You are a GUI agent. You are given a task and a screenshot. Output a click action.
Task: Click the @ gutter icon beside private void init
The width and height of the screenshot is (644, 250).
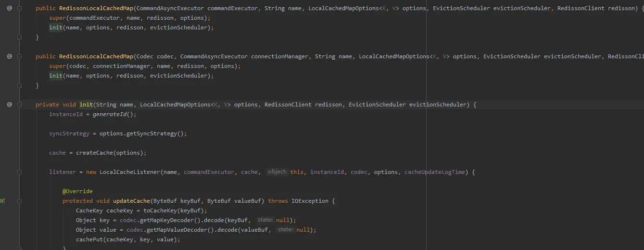(x=9, y=105)
